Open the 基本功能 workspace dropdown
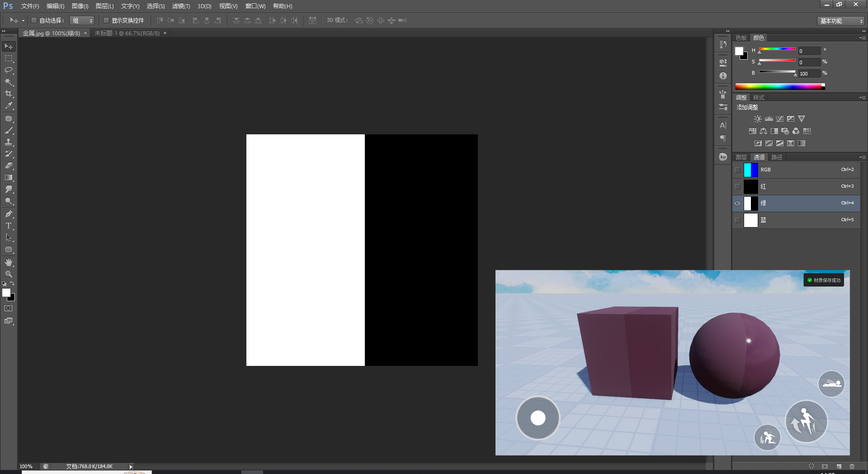 click(840, 21)
